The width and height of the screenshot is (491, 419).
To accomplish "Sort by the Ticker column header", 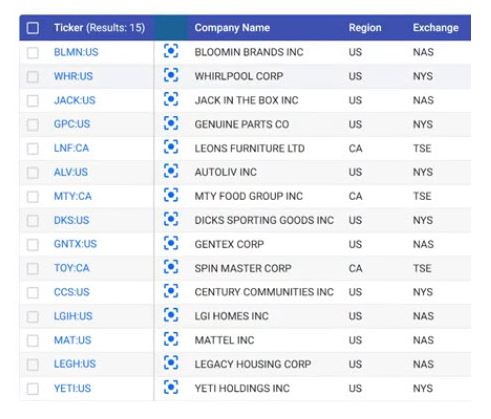I will tap(99, 28).
